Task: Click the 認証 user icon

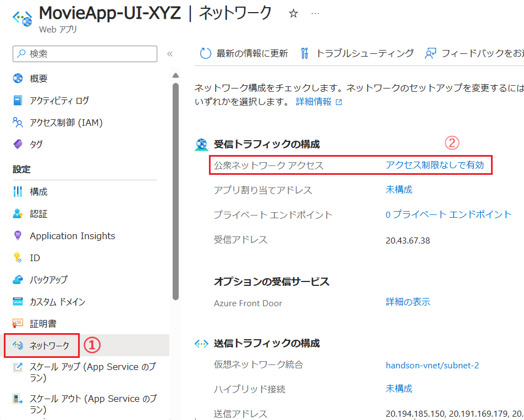Action: [18, 213]
